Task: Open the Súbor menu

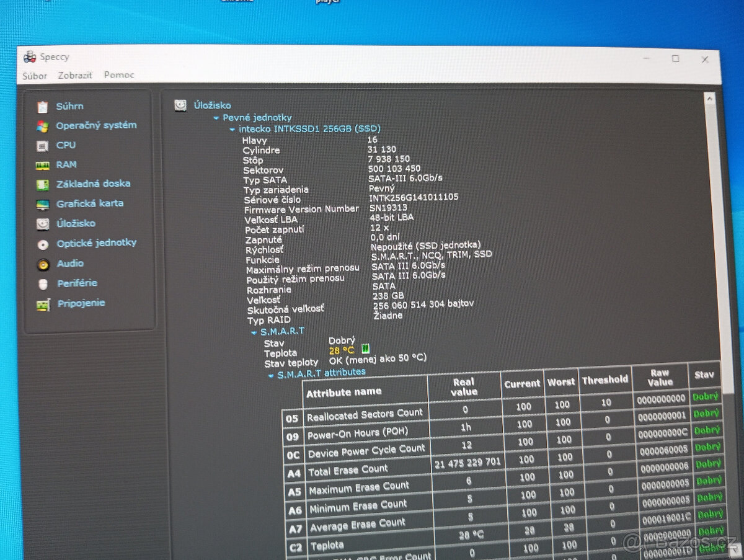Action: click(35, 76)
